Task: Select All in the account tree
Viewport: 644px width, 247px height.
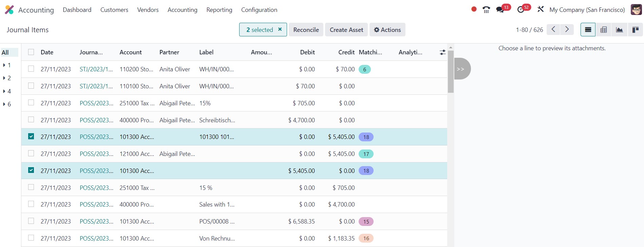Action: click(x=9, y=52)
